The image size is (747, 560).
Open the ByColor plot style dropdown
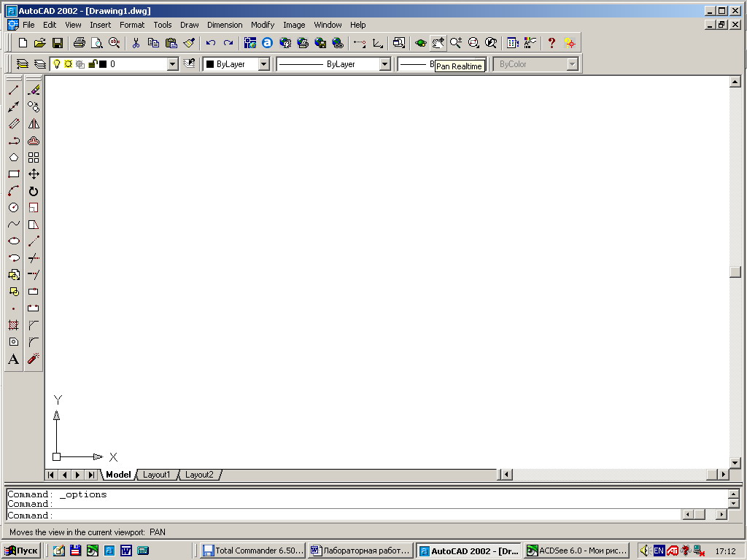pyautogui.click(x=572, y=64)
